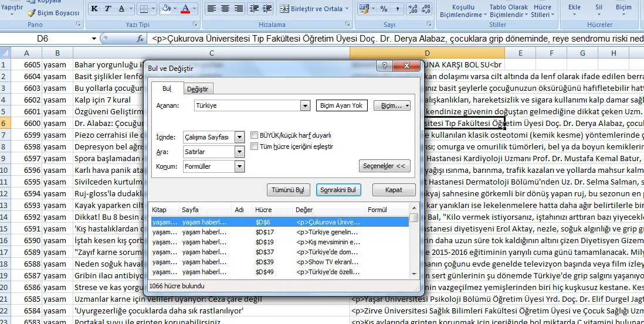Click Biçim Boyacısı format painter
Viewport: 644px width, 324px height.
[53, 13]
